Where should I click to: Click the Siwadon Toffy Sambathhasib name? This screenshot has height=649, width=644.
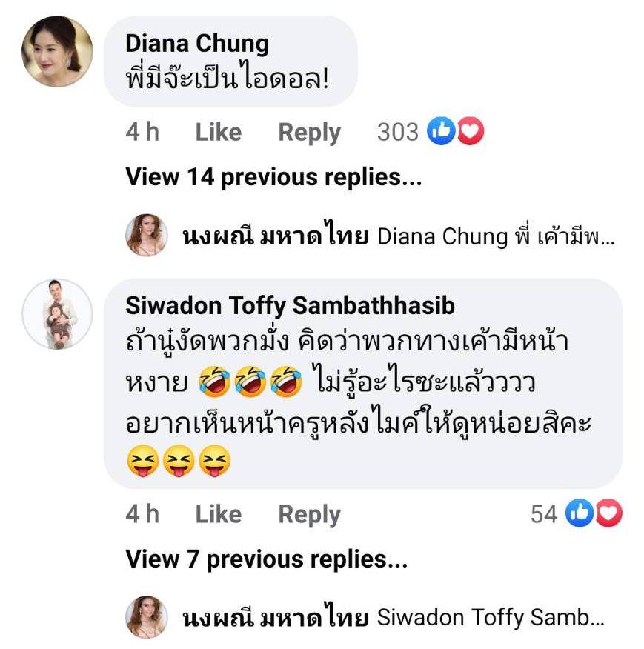[x=290, y=305]
